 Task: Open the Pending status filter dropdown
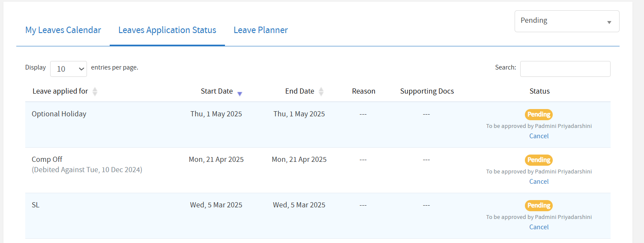pyautogui.click(x=566, y=21)
